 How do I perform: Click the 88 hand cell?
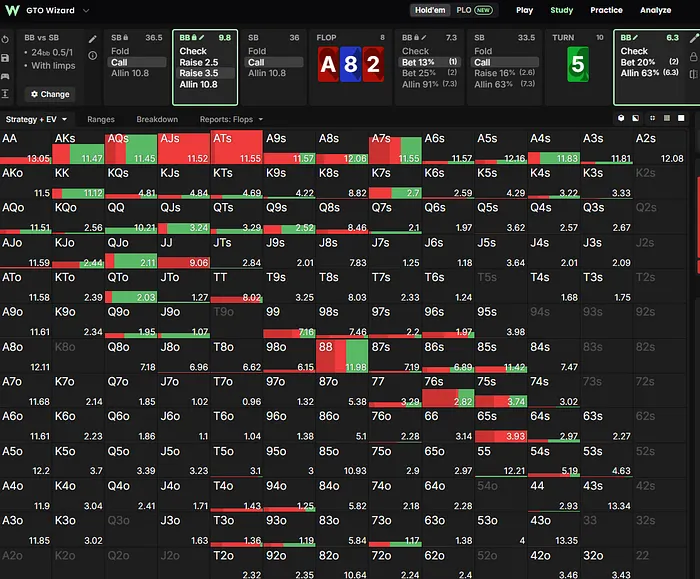coord(342,356)
